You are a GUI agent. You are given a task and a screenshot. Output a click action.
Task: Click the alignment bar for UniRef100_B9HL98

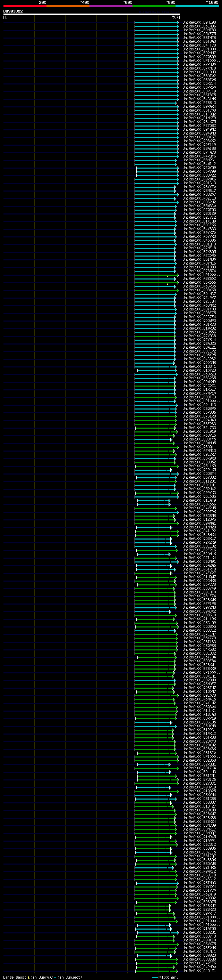tap(156, 23)
